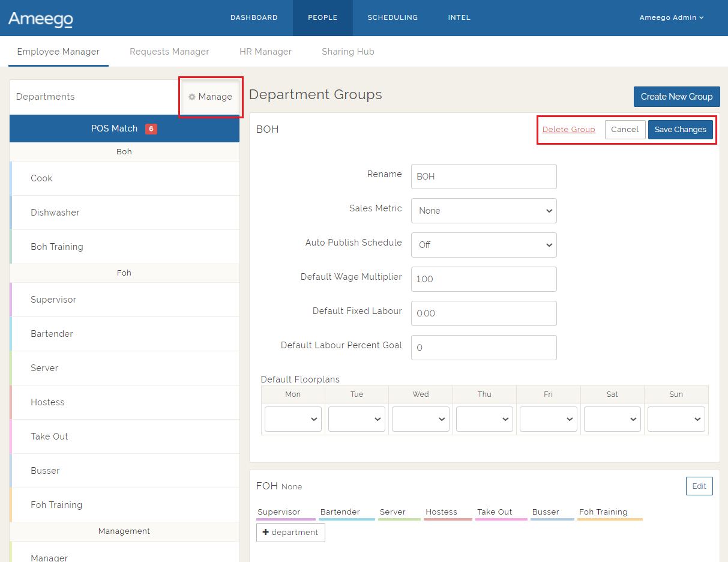Open the Ameego Admin account menu
Image resolution: width=728 pixels, height=562 pixels.
click(671, 17)
